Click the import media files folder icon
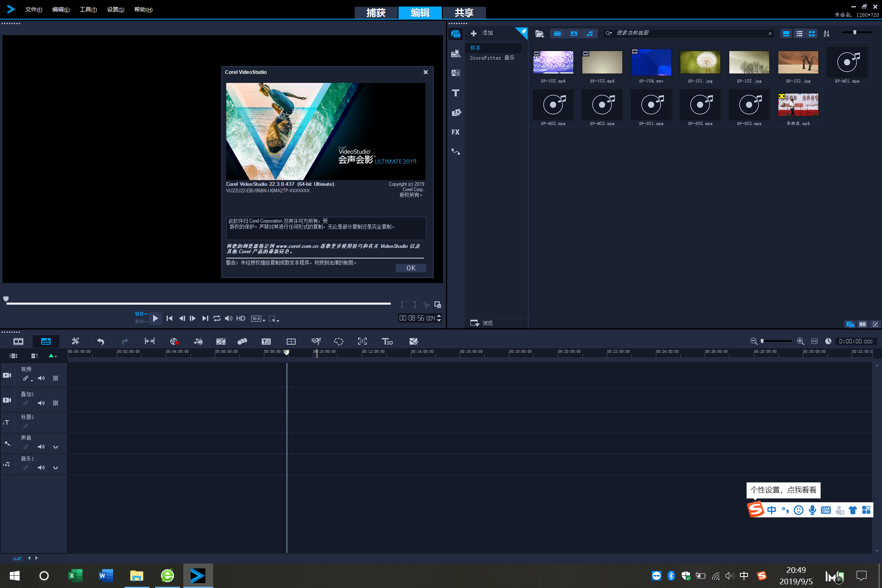This screenshot has width=882, height=588. pos(539,33)
